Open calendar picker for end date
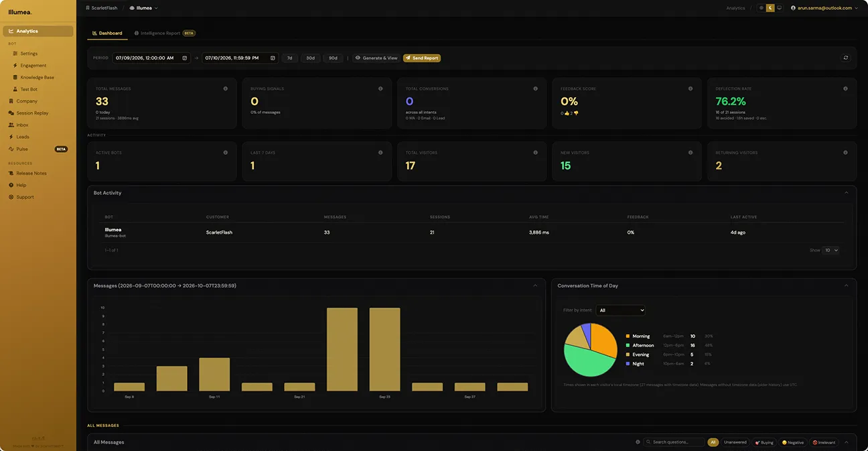The image size is (868, 451). (273, 58)
